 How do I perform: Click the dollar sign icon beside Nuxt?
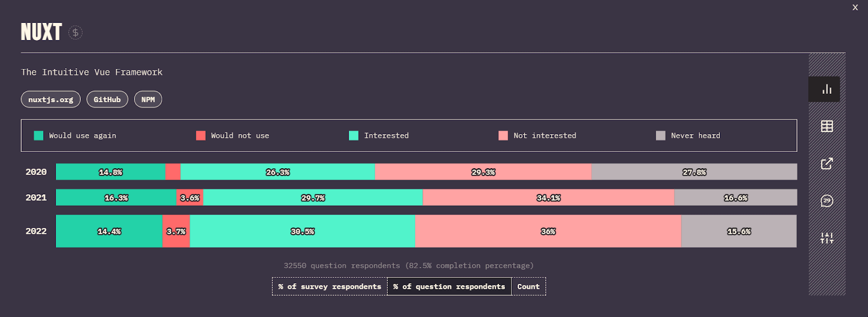(75, 33)
